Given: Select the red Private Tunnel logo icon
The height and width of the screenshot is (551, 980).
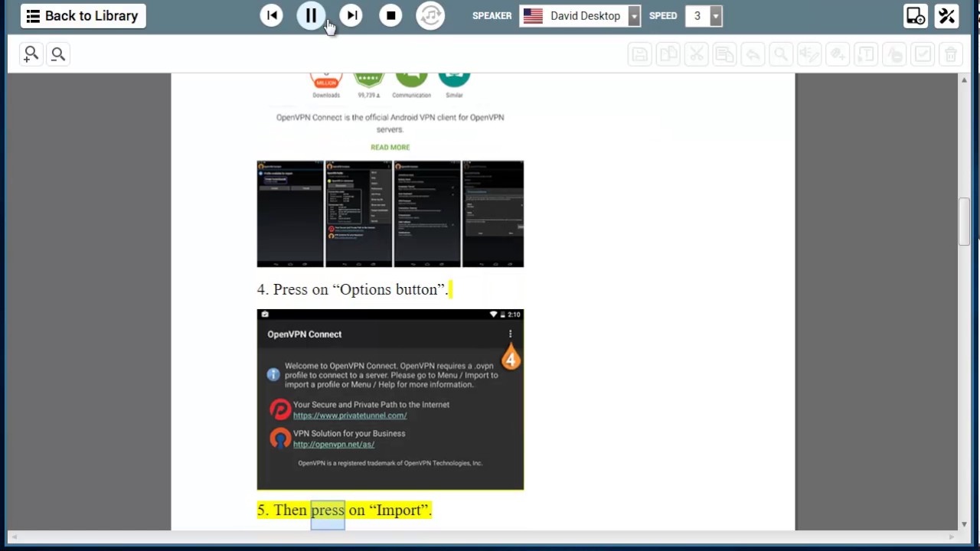Looking at the screenshot, I should pos(280,409).
